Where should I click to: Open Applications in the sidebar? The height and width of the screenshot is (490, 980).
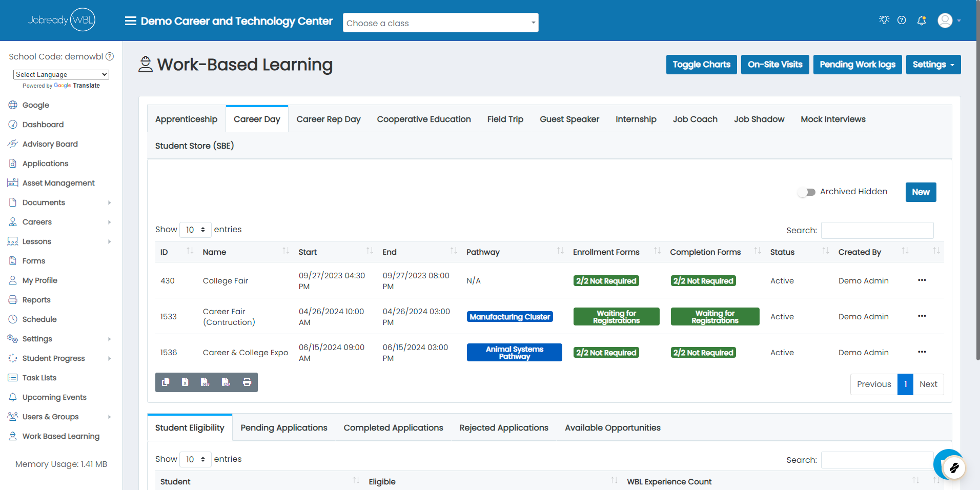pyautogui.click(x=45, y=164)
